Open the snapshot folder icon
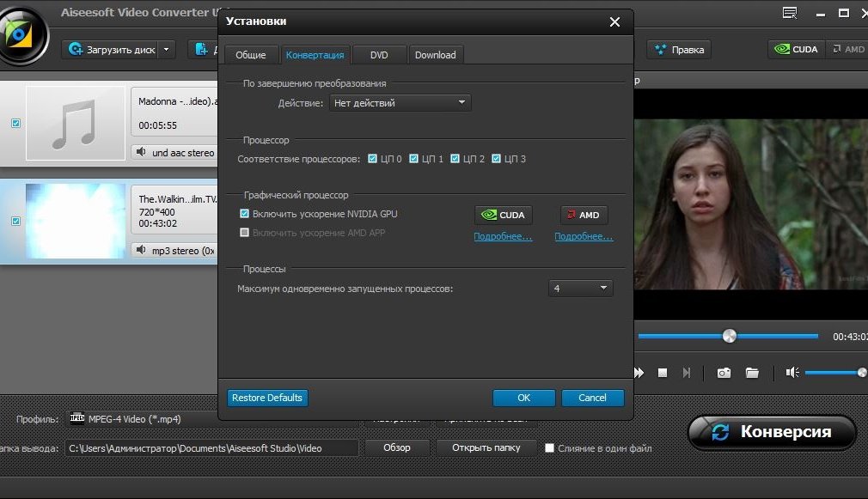This screenshot has width=868, height=499. coord(752,373)
